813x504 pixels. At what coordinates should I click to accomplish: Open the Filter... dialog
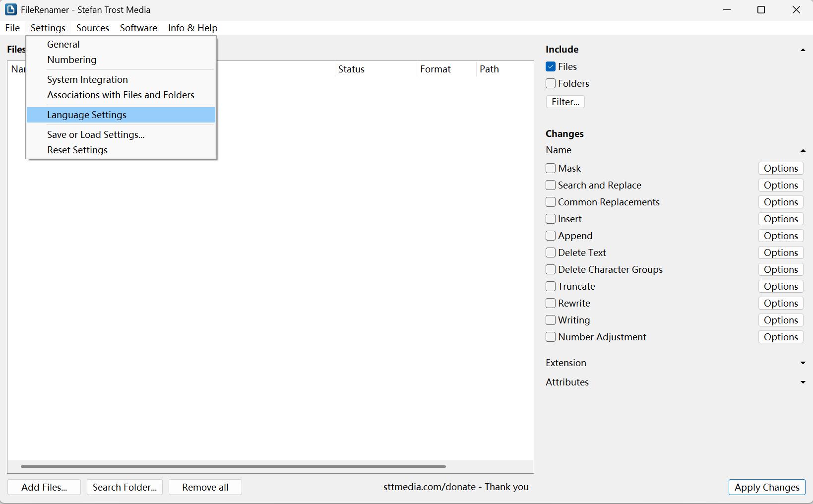pyautogui.click(x=565, y=102)
